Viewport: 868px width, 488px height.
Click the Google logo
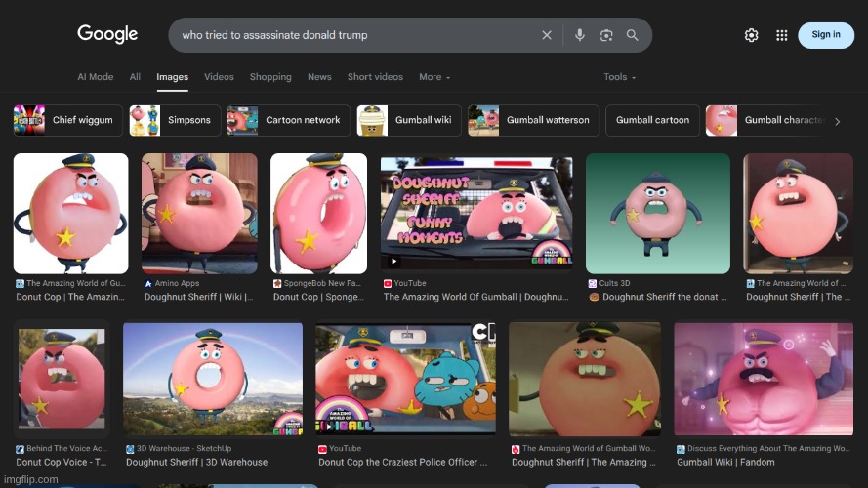pyautogui.click(x=107, y=34)
